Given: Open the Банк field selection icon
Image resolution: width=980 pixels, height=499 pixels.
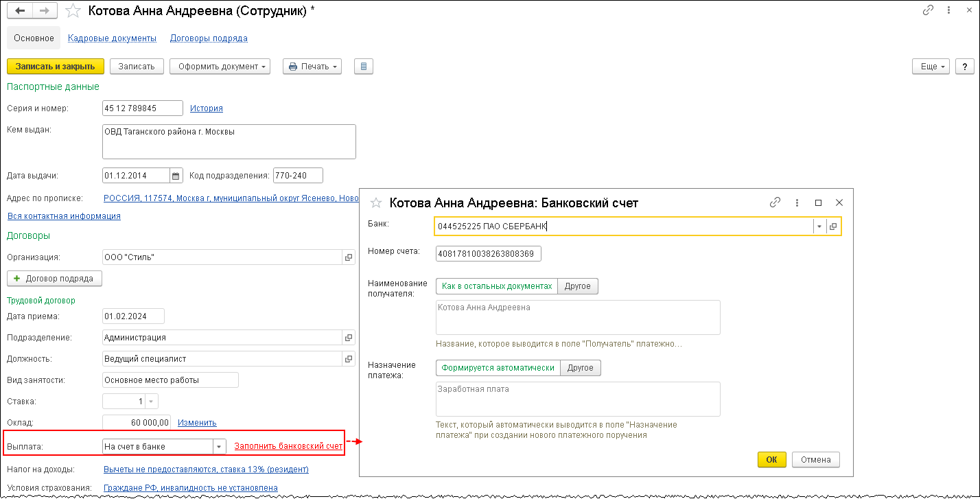Looking at the screenshot, I should [x=833, y=227].
